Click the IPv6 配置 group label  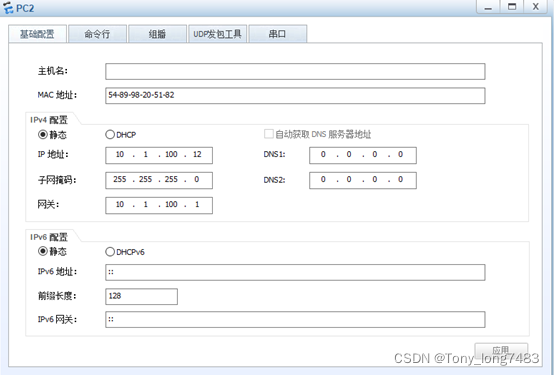49,237
